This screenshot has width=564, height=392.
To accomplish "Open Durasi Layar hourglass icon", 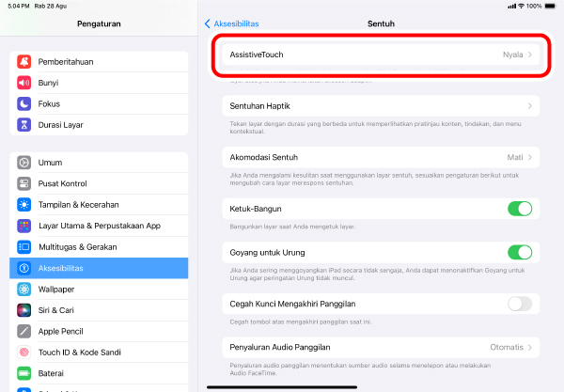I will (24, 125).
